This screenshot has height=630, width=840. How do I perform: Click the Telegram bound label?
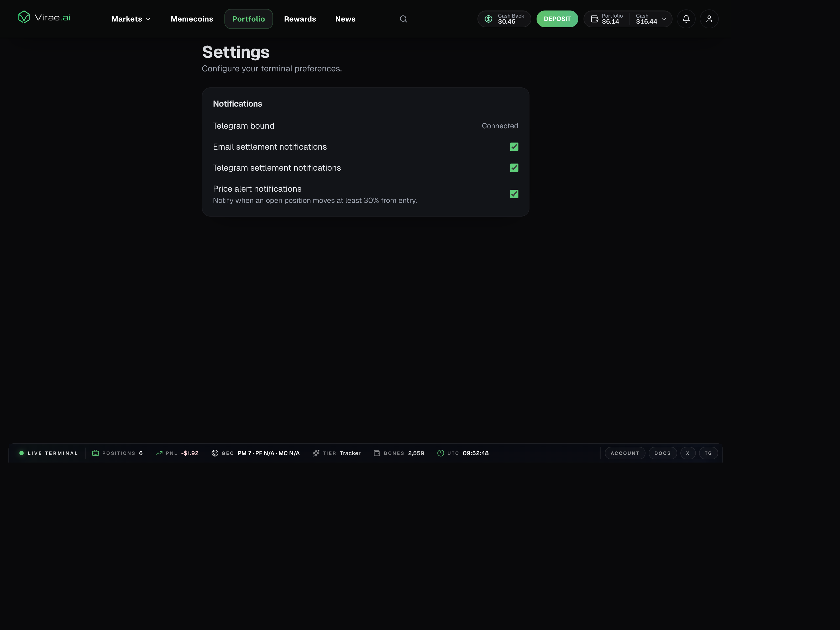243,126
